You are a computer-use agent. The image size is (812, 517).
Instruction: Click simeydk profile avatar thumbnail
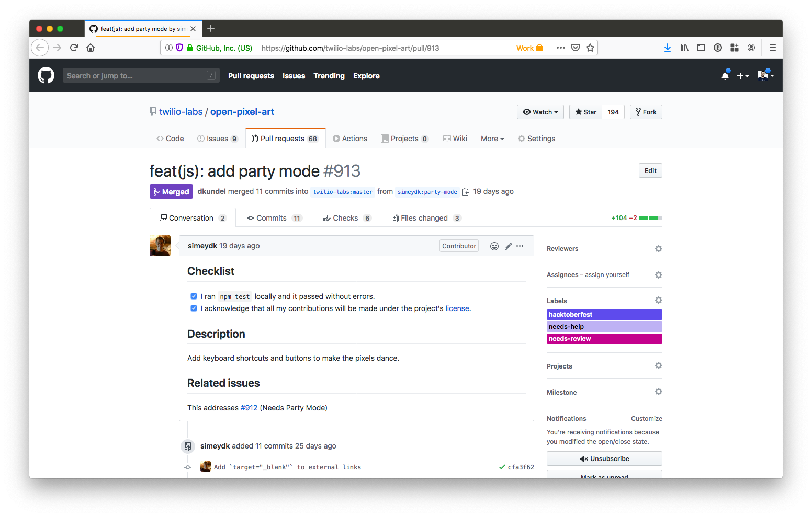point(160,246)
